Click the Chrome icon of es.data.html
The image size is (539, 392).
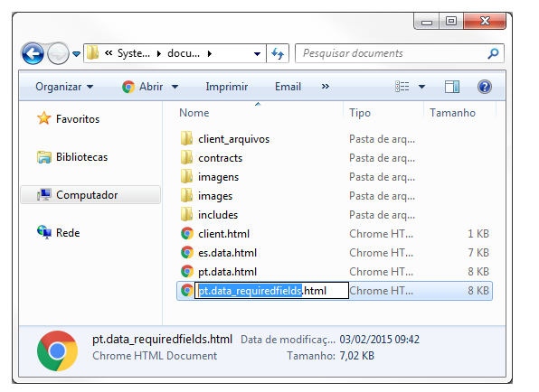(x=187, y=252)
